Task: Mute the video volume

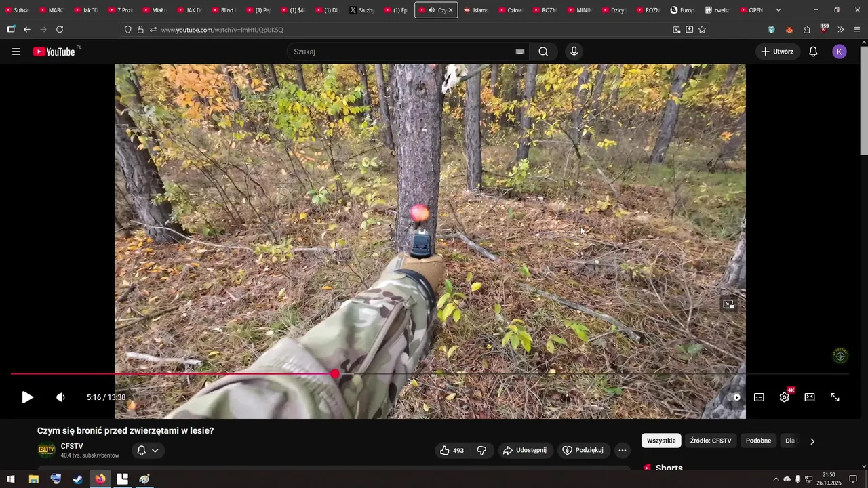Action: (60, 397)
